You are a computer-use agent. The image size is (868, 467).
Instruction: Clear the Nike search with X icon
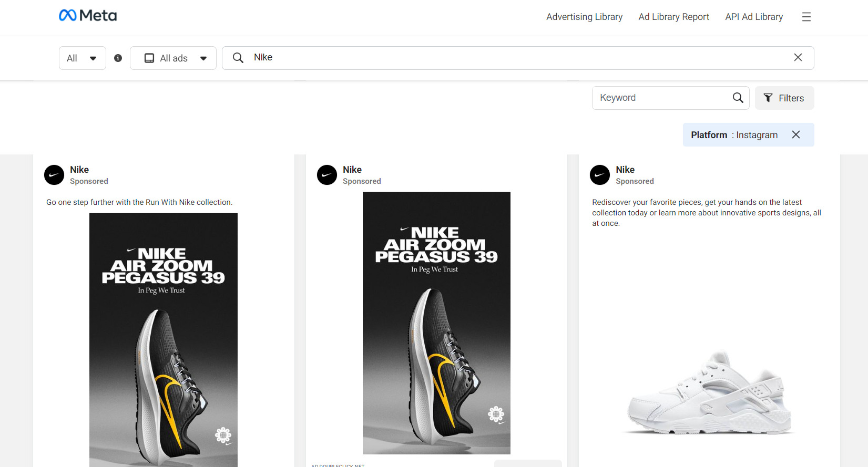798,57
